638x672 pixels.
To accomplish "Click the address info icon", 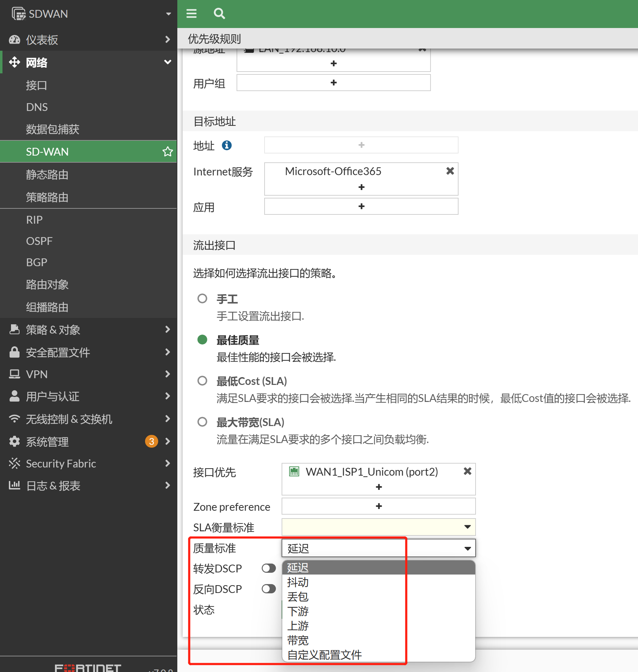I will click(x=227, y=145).
